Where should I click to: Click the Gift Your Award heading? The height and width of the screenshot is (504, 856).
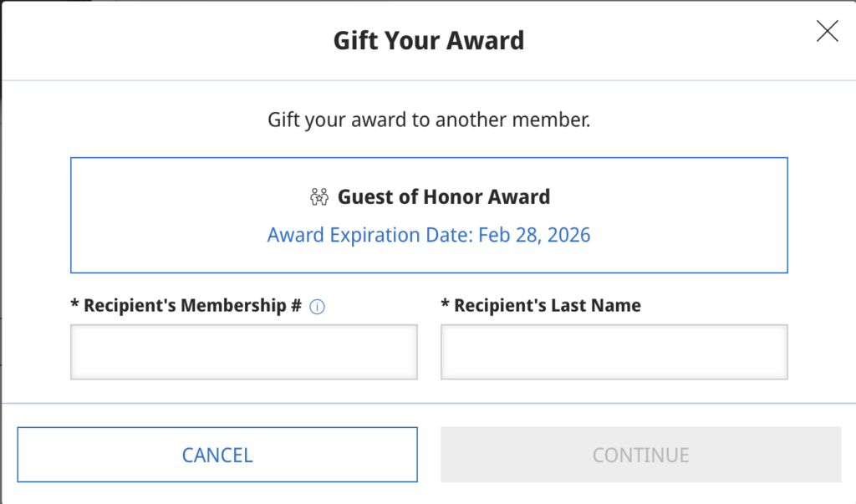tap(428, 40)
